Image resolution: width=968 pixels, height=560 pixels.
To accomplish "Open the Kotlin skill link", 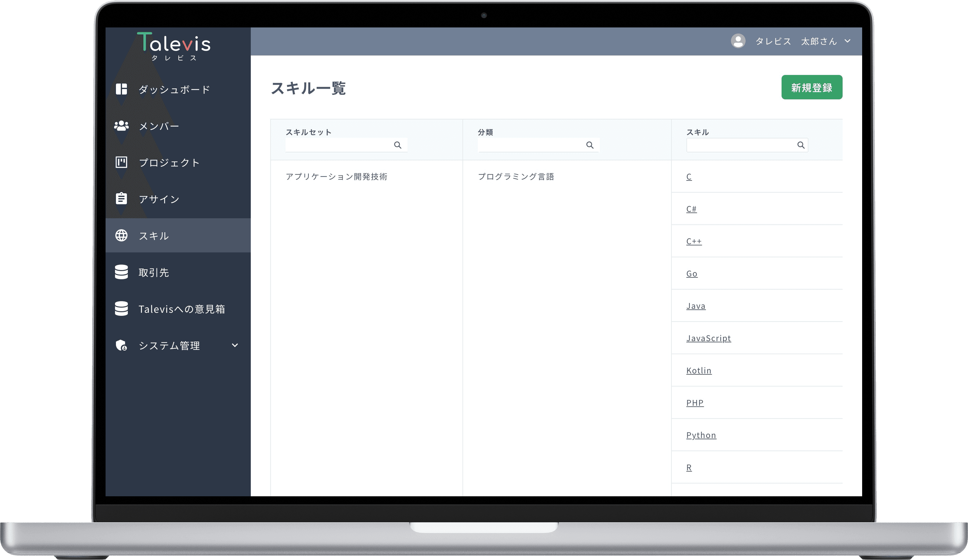I will (x=699, y=370).
